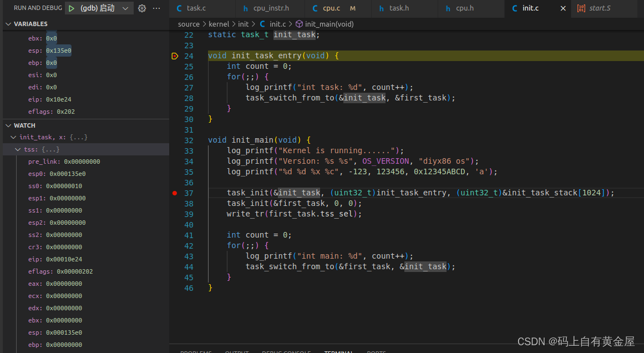The image size is (644, 353).
Task: Select the ebx: 0x0 variable row
Action: 86,38
